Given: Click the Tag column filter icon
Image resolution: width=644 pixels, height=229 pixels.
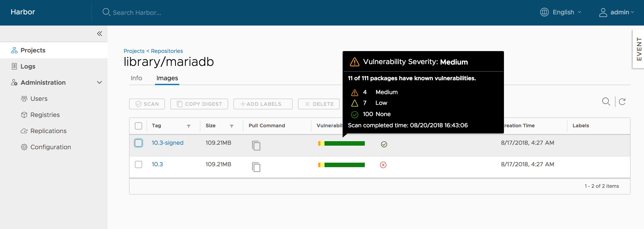Looking at the screenshot, I should 188,126.
